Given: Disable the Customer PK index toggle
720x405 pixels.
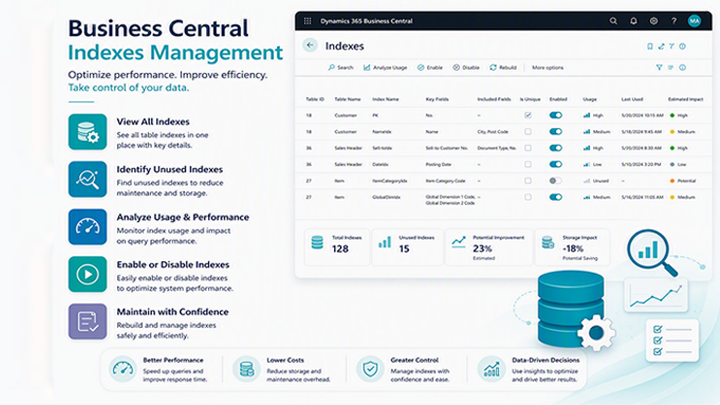Looking at the screenshot, I should [556, 115].
